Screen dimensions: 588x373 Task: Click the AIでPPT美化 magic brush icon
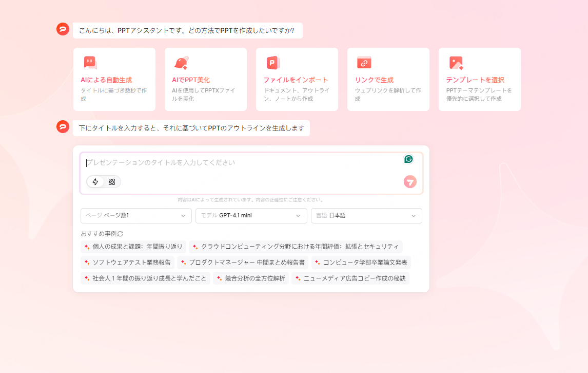pyautogui.click(x=181, y=62)
